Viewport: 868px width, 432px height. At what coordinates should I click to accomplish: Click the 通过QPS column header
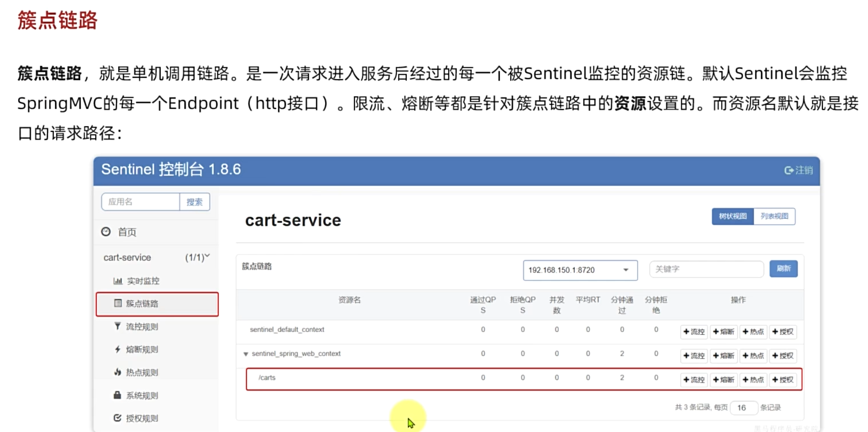(x=483, y=305)
